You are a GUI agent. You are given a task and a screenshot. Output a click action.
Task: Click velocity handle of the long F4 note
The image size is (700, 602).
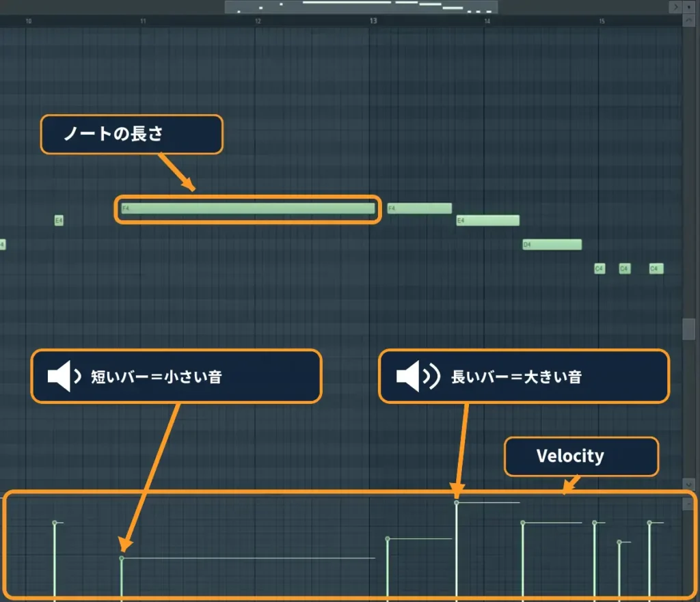122,558
